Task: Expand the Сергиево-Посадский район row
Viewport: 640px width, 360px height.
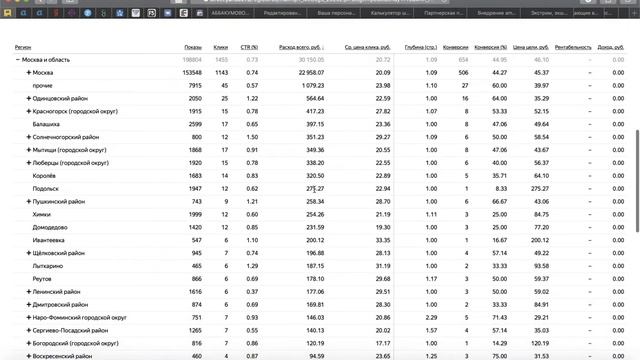Action: (29, 331)
